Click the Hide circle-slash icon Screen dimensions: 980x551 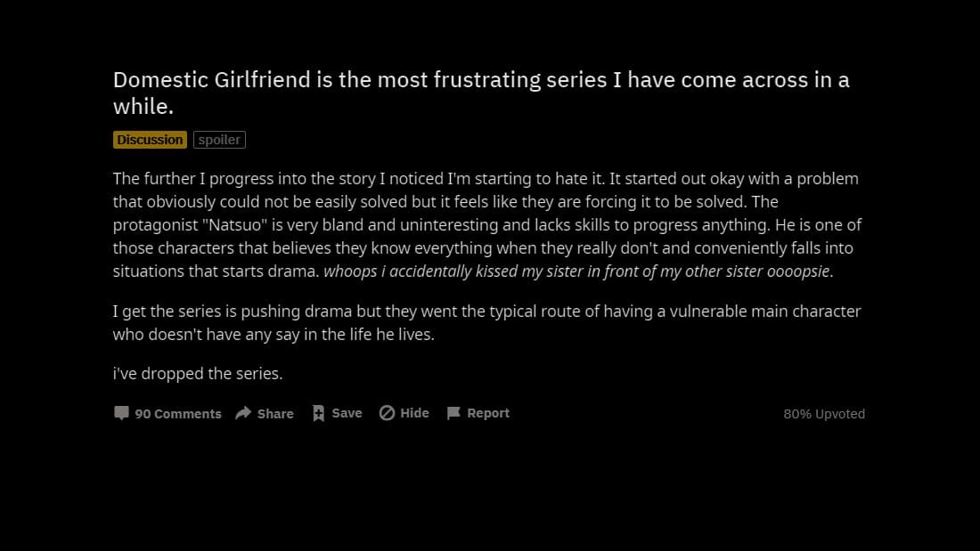(x=387, y=413)
